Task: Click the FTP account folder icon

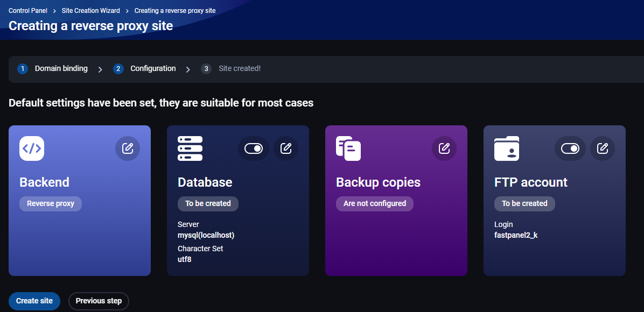Action: point(507,148)
